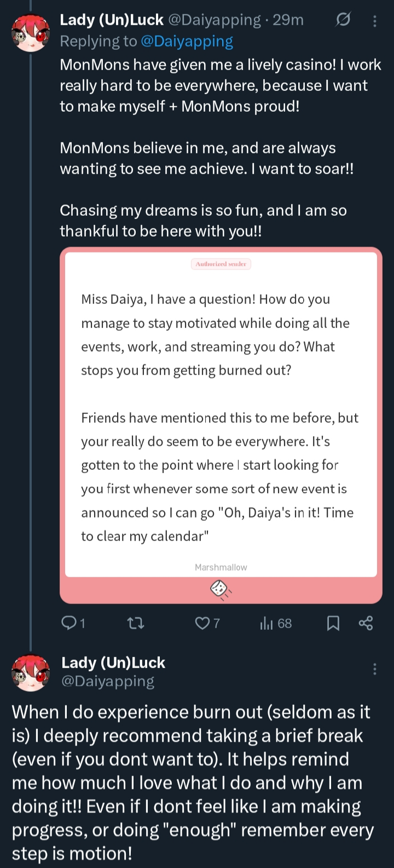Open the blue @Daiyapping reply link
The height and width of the screenshot is (868, 394).
(187, 42)
